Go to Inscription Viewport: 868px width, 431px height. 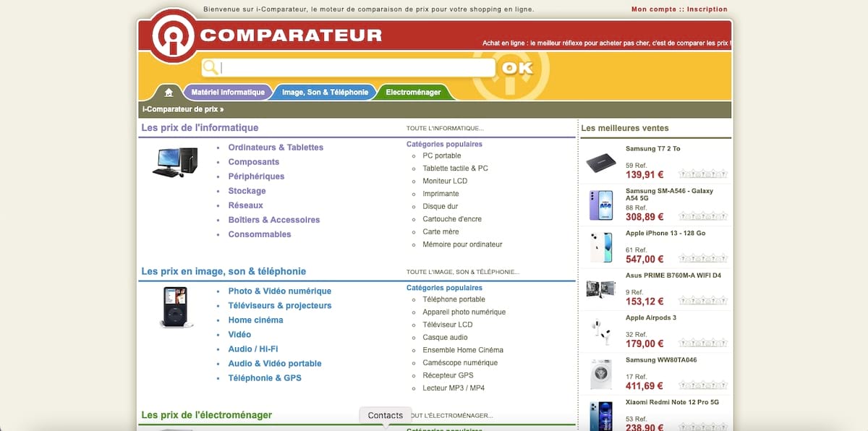coord(707,9)
